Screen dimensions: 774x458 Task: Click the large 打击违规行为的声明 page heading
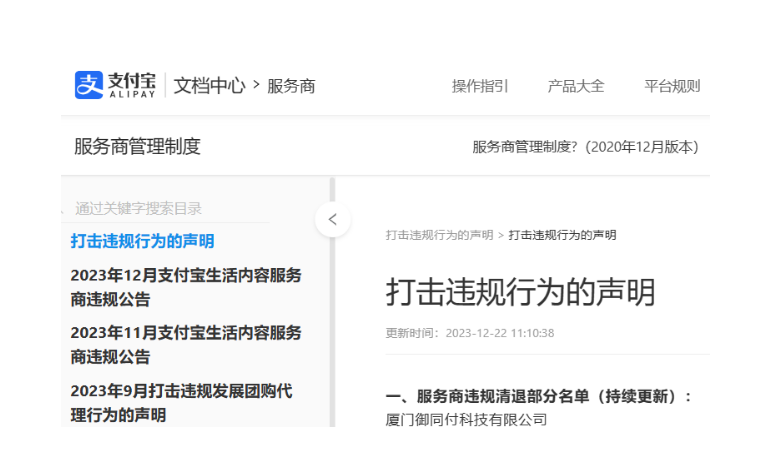[520, 292]
